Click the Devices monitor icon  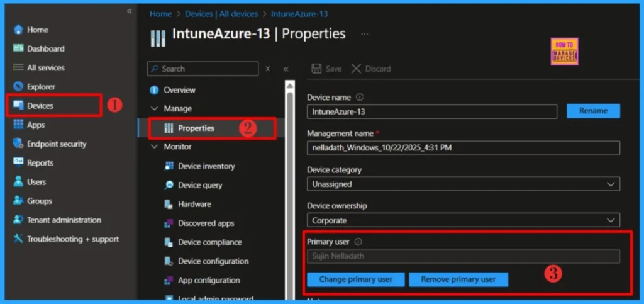tap(18, 106)
